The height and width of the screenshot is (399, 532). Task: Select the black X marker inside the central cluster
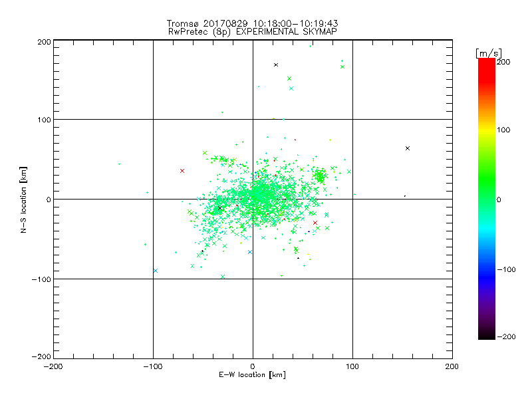click(220, 208)
